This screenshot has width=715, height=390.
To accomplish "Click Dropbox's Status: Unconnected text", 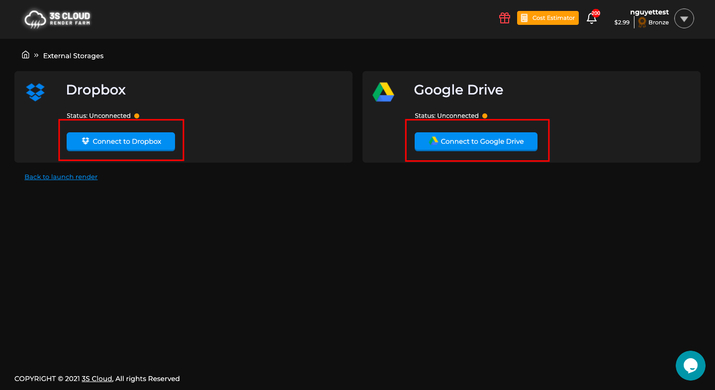I will click(98, 115).
